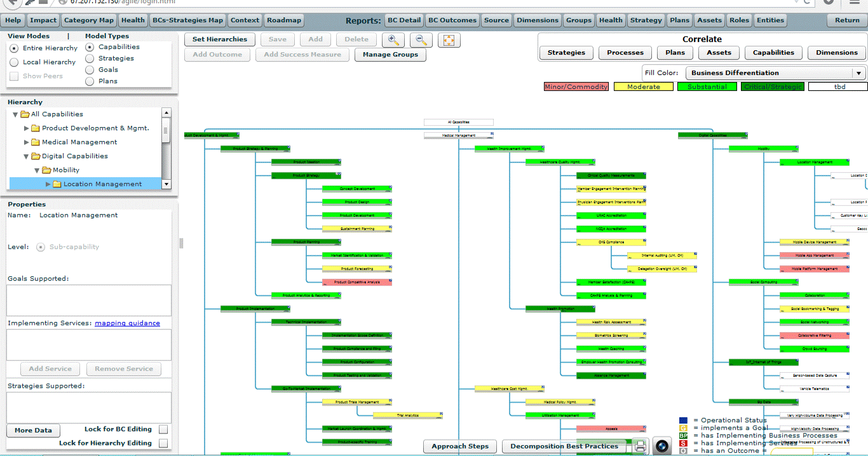Collapse the Mobility tree node

point(37,170)
